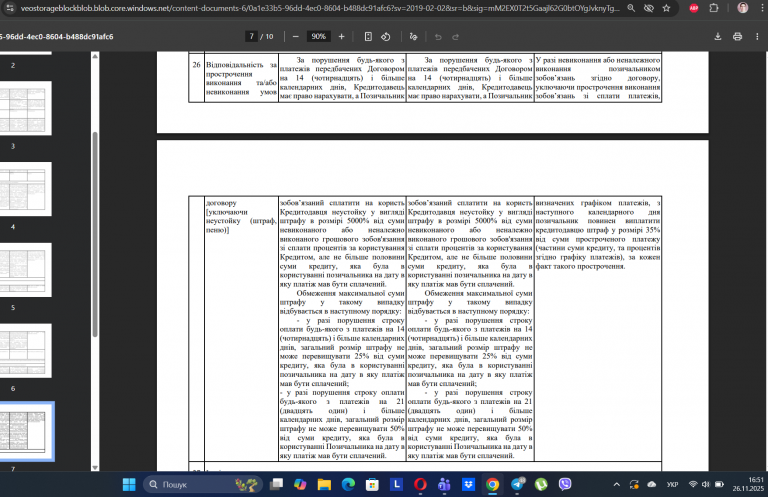Open Task View on the taskbar
The height and width of the screenshot is (497, 768).
[x=277, y=484]
